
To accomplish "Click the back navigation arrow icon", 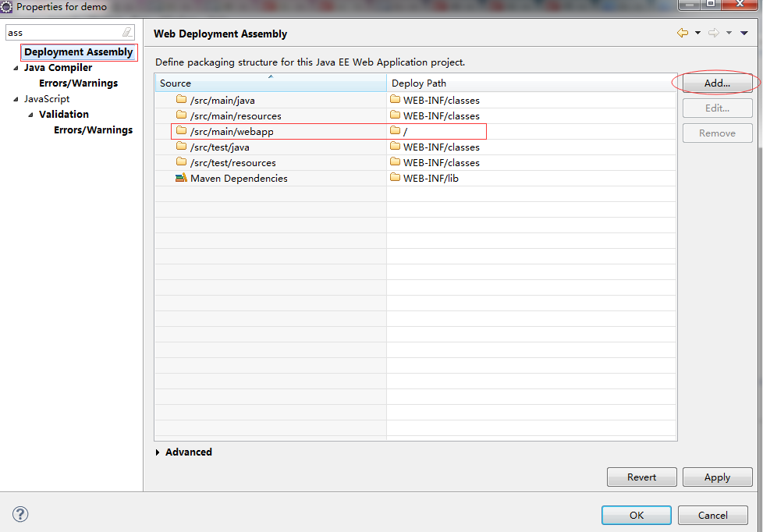I will pyautogui.click(x=683, y=33).
